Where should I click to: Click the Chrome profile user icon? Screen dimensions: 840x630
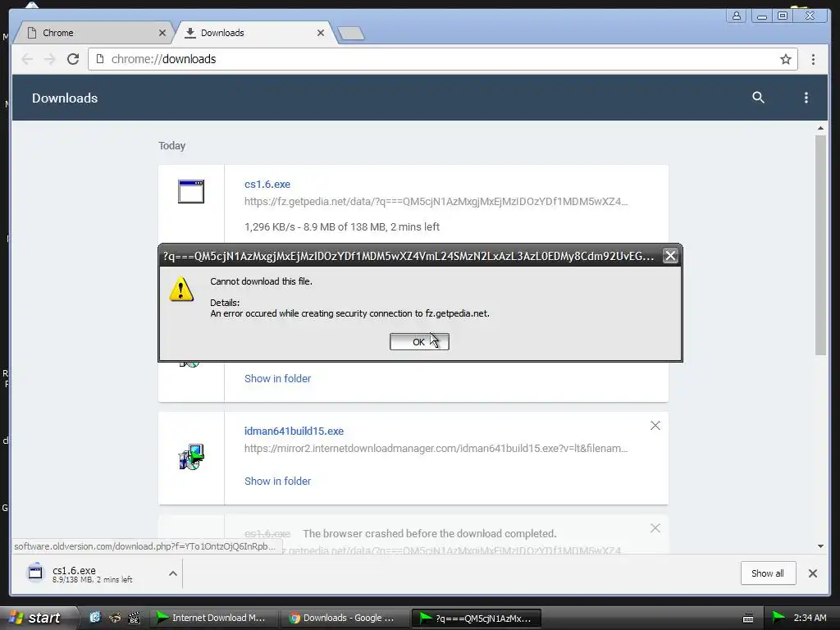tap(737, 16)
